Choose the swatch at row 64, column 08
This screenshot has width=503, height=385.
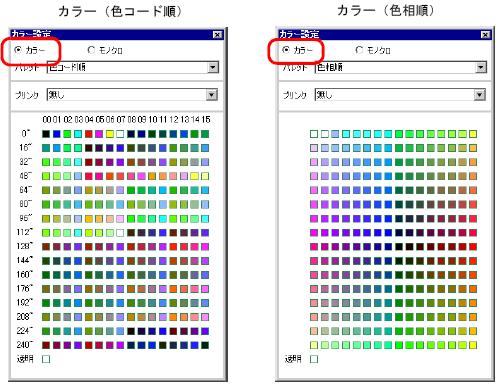click(131, 190)
